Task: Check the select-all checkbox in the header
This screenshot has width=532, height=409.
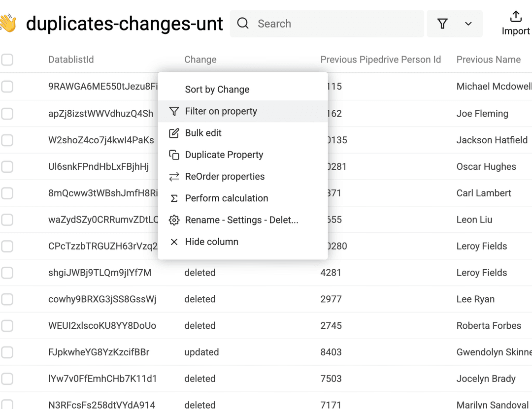Action: tap(7, 60)
